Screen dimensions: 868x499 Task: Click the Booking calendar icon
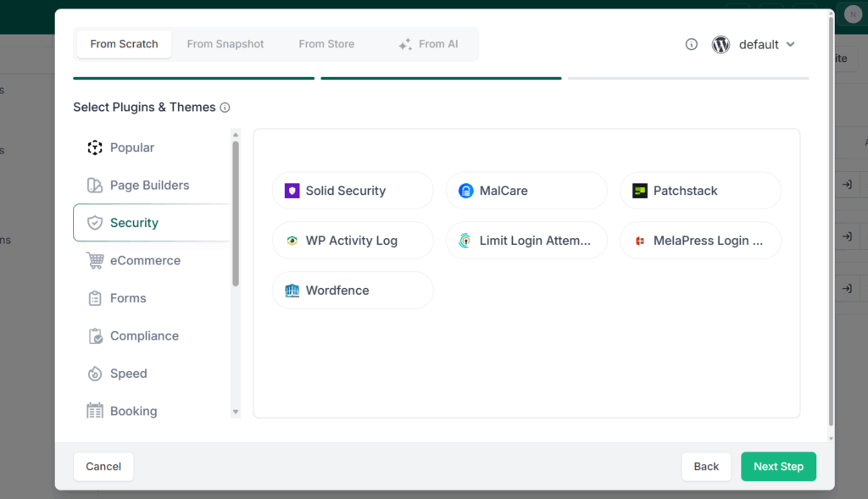click(x=95, y=411)
